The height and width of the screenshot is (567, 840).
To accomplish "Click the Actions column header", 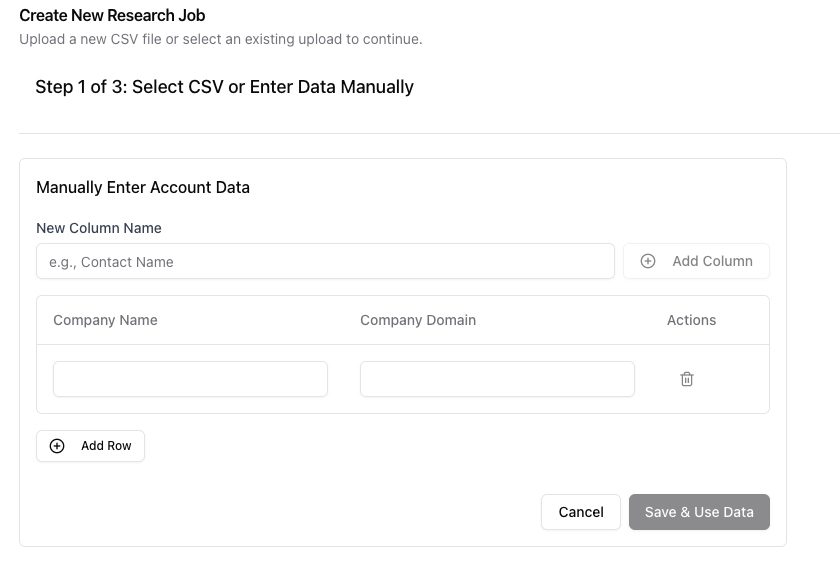I will pos(691,320).
